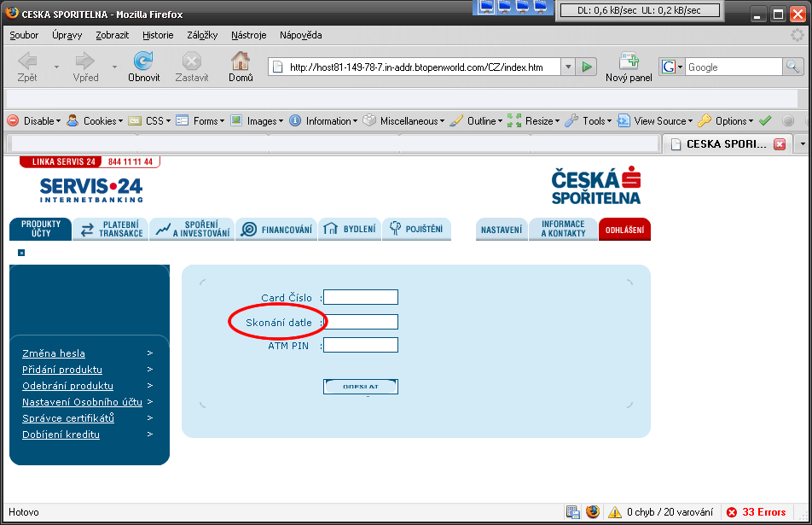Open the Forms toolbar menu
The width and height of the screenshot is (812, 525).
coord(200,120)
